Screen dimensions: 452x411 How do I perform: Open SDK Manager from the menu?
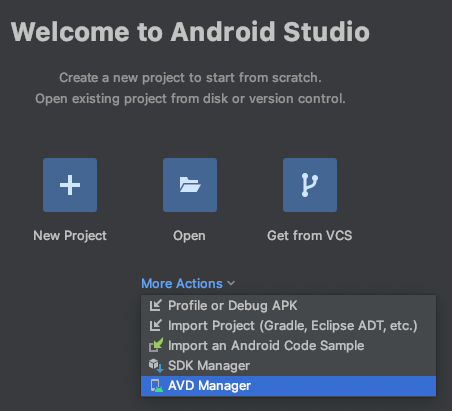click(288, 366)
